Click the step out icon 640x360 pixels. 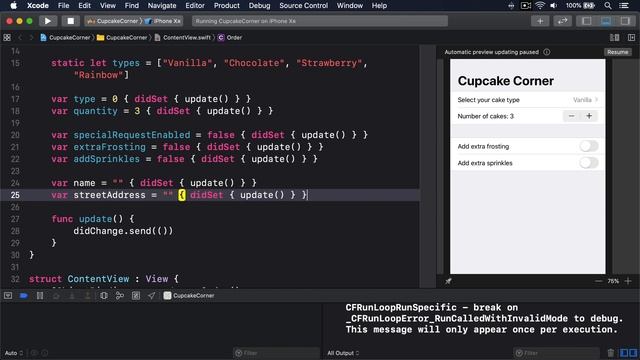tap(87, 296)
